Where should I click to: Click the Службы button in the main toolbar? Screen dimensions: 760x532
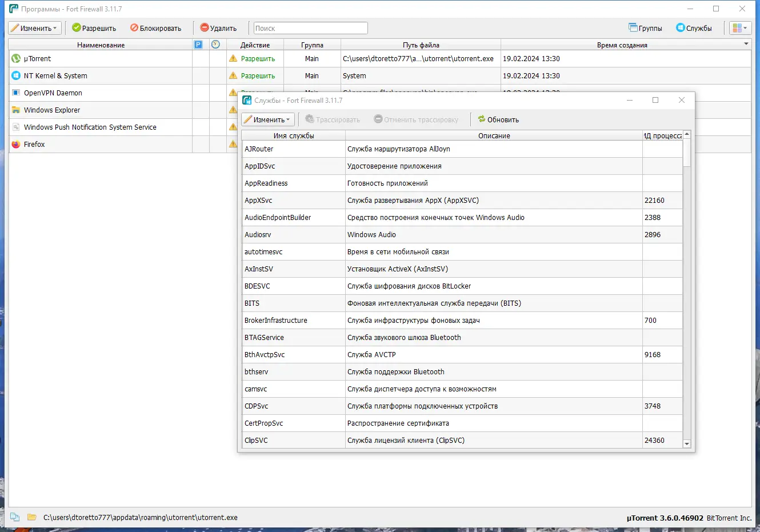click(x=694, y=28)
